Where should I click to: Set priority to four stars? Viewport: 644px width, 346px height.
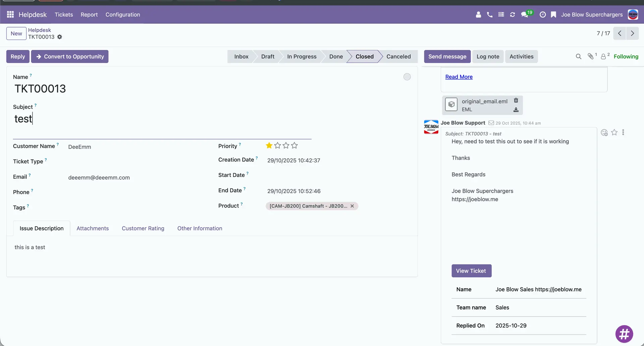coord(294,146)
